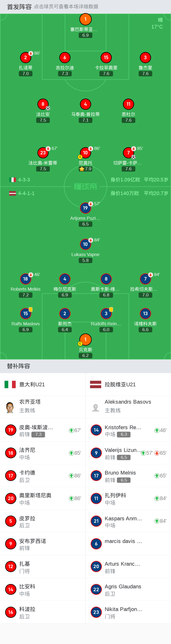Open Roberts Melkis number 18 icon
This screenshot has width=171, height=644.
point(26,279)
